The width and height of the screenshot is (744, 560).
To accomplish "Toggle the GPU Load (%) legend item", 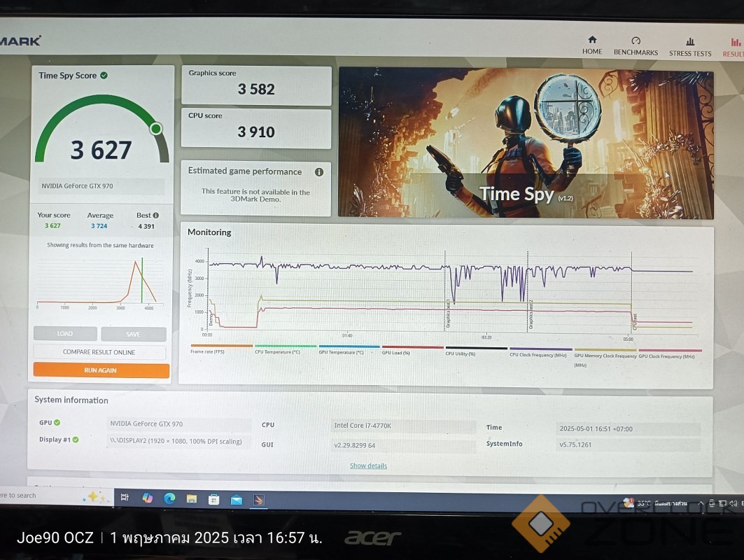I will [412, 351].
